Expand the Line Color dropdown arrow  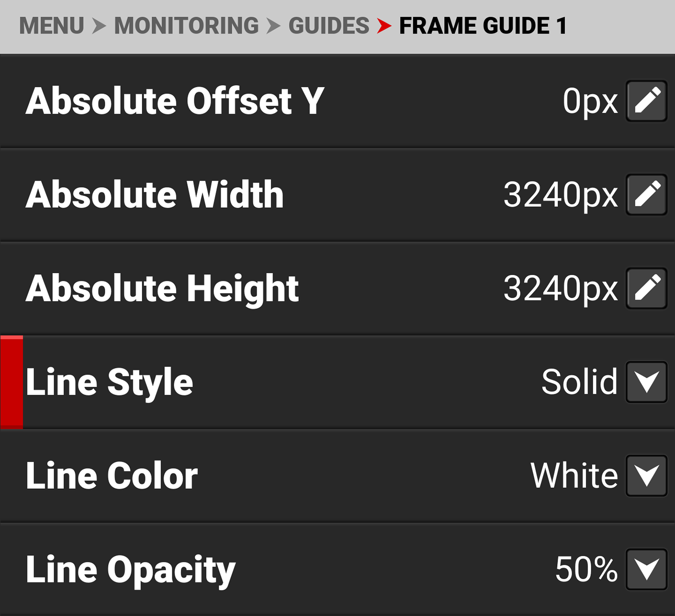click(x=647, y=476)
